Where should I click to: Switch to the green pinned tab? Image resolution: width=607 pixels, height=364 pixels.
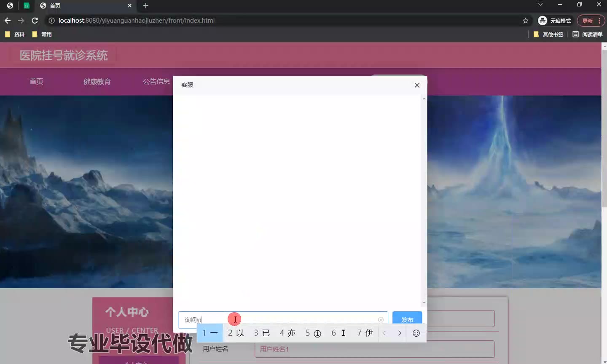[27, 5]
